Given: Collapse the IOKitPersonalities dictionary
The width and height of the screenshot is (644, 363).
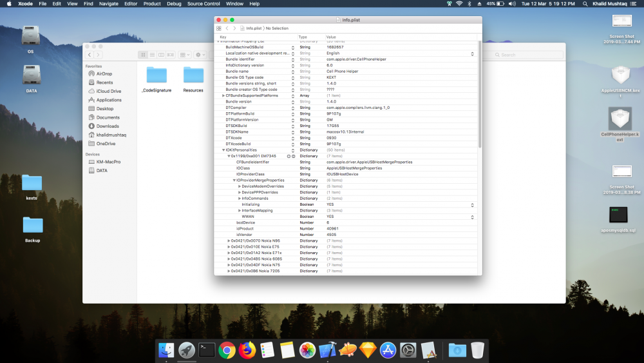Looking at the screenshot, I should [223, 150].
